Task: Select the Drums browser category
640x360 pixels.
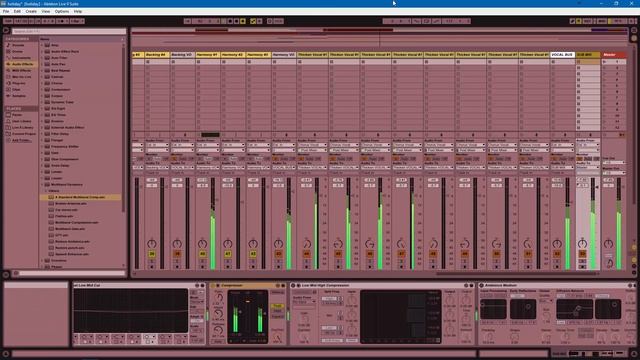Action: (x=18, y=51)
